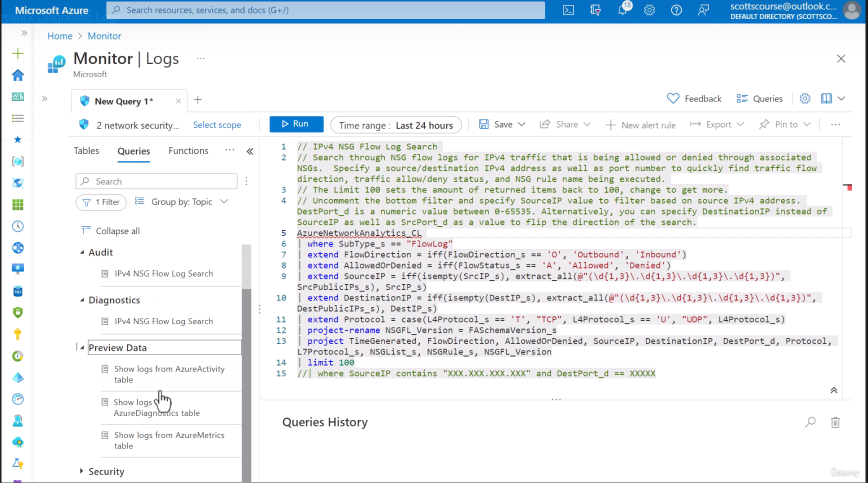Open account avatar menu

(x=851, y=10)
